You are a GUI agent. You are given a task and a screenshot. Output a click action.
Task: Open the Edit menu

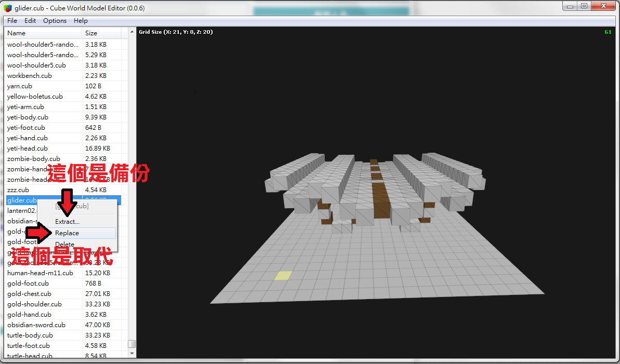pyautogui.click(x=30, y=21)
